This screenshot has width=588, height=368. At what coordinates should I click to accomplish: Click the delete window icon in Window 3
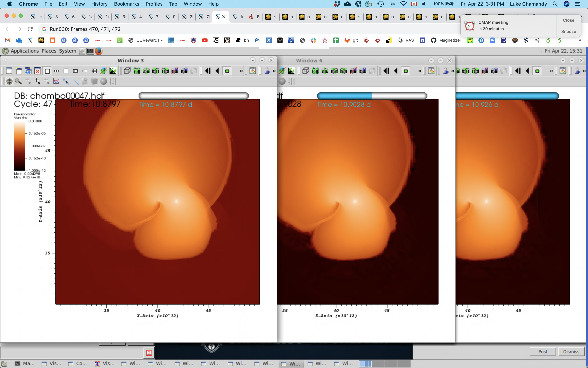point(37,71)
